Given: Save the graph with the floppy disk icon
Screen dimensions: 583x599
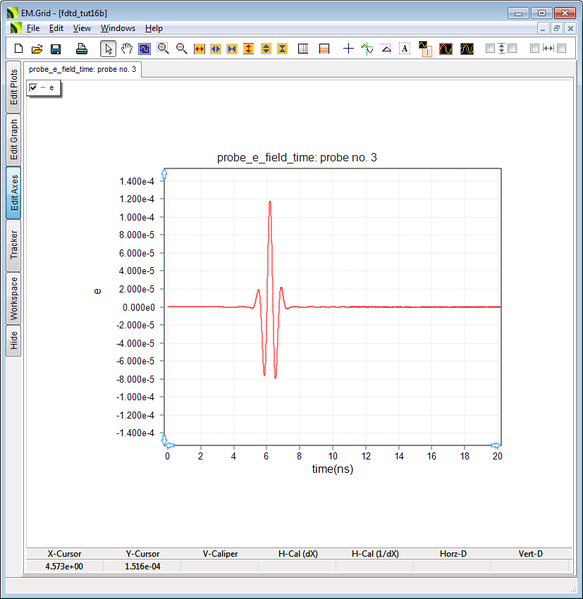Looking at the screenshot, I should pos(56,49).
